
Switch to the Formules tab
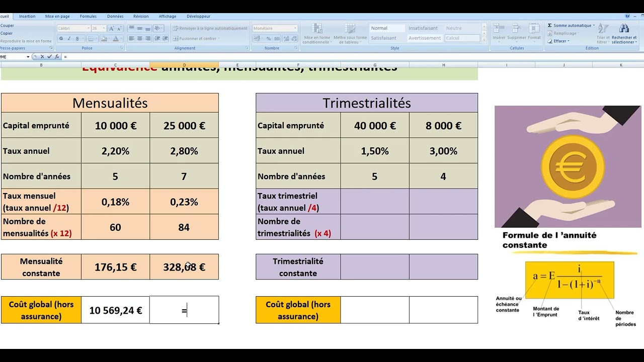pos(88,16)
